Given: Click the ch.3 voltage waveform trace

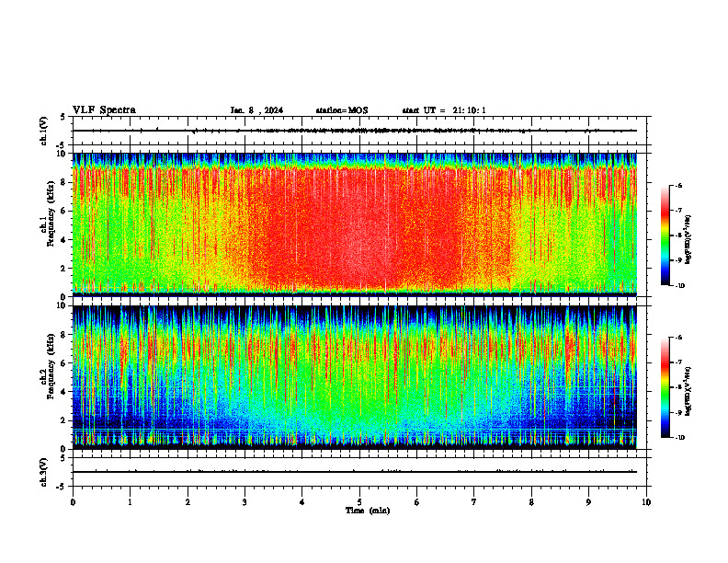Looking at the screenshot, I should point(355,472).
